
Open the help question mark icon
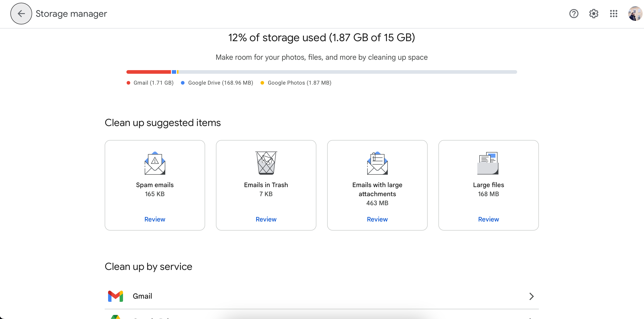point(573,14)
